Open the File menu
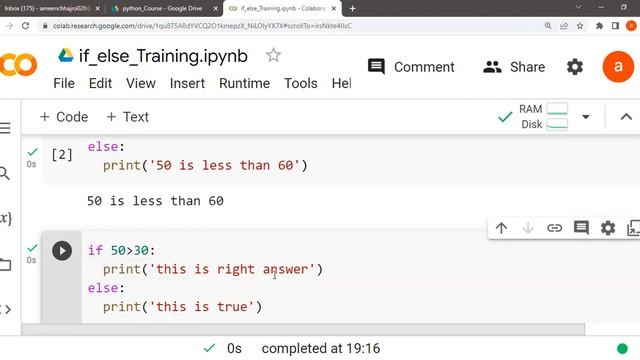The image size is (640, 360). click(x=64, y=83)
